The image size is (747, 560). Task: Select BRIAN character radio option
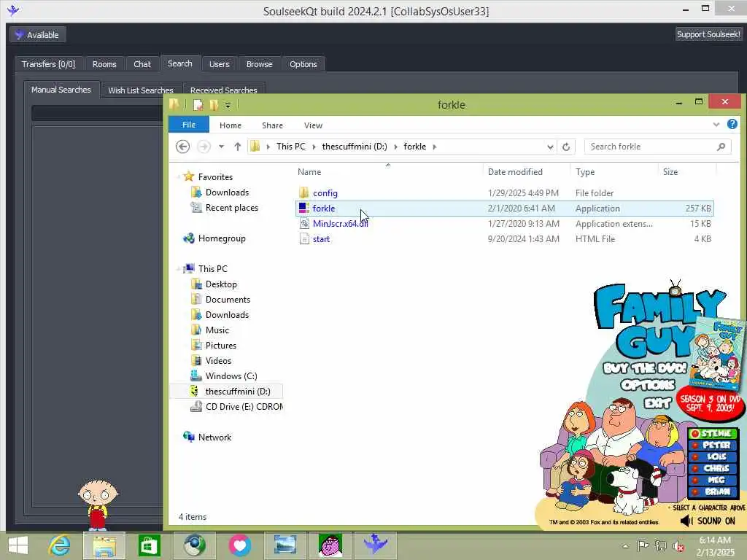(x=713, y=491)
